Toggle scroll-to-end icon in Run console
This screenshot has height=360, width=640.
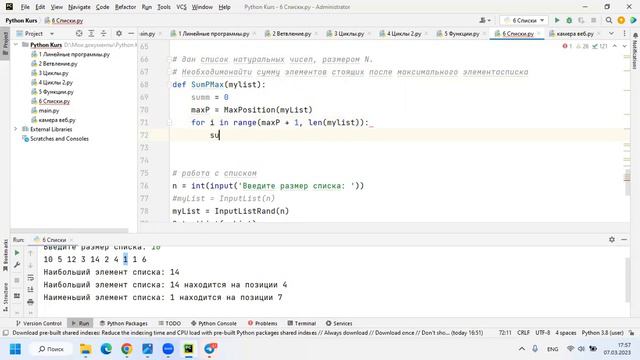(x=31, y=289)
